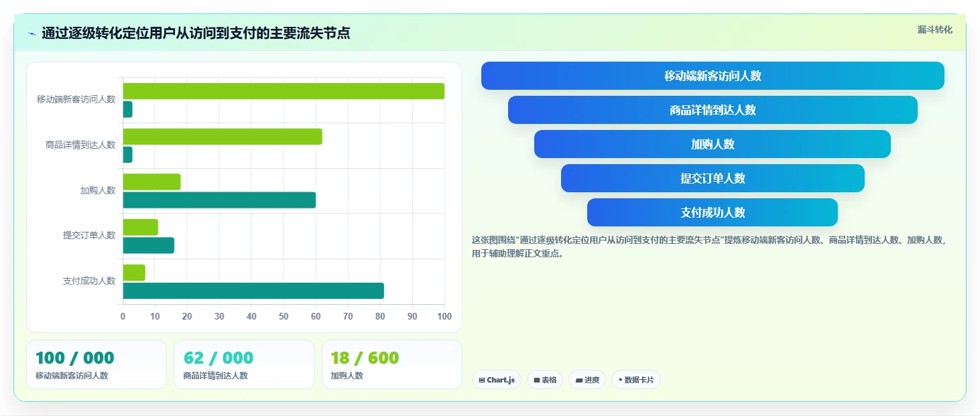Open the 18 / 600 data card
Screen dimensions: 980x416
tap(392, 364)
